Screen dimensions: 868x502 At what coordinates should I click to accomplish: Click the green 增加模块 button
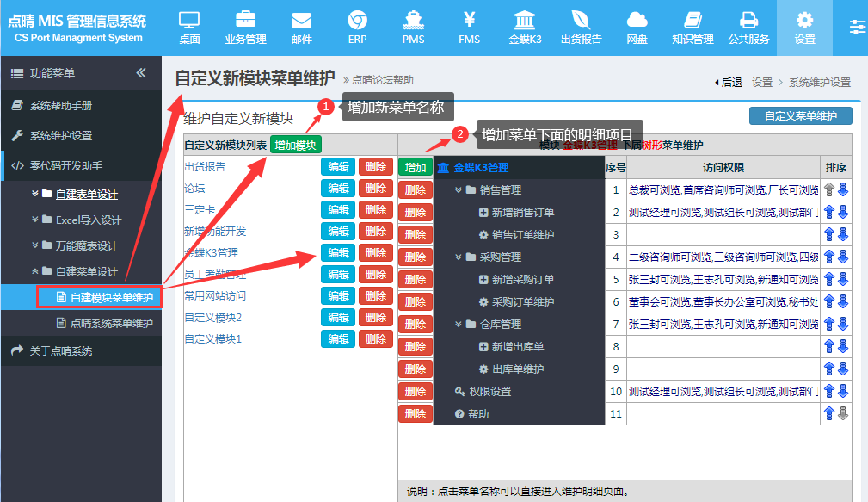(x=296, y=145)
